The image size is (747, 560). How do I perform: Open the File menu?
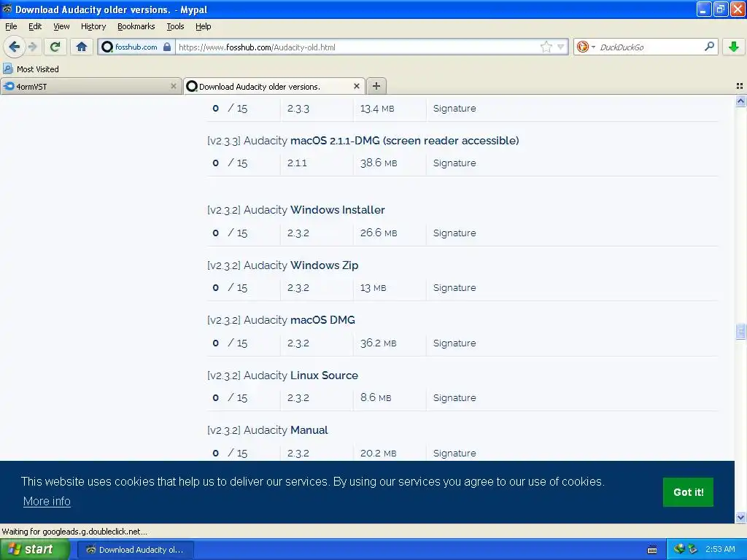11,27
